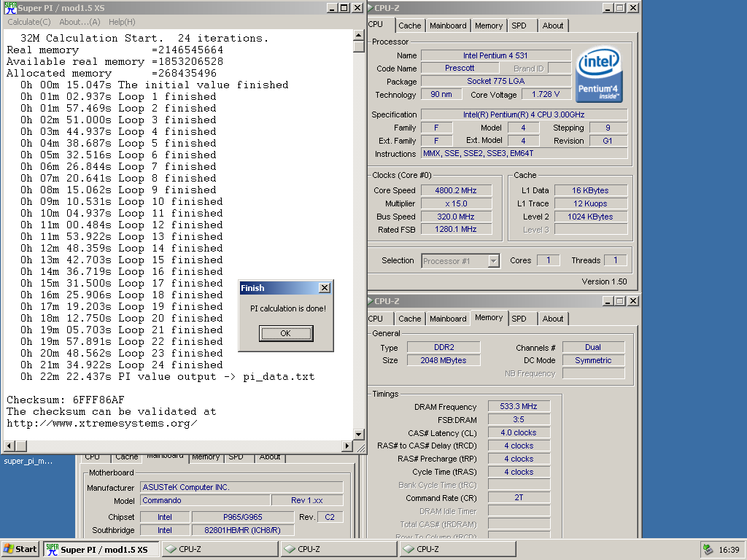Click OK in the Finish dialog
Screen dimensions: 747x560
click(x=286, y=333)
